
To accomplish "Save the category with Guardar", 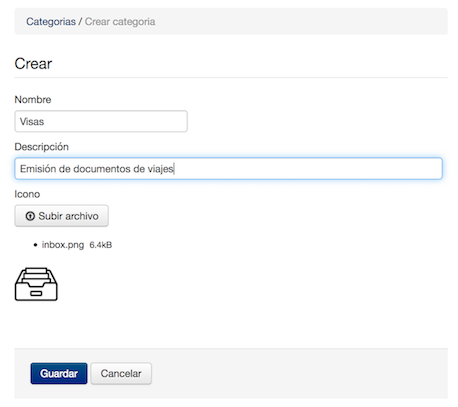I will coord(59,373).
